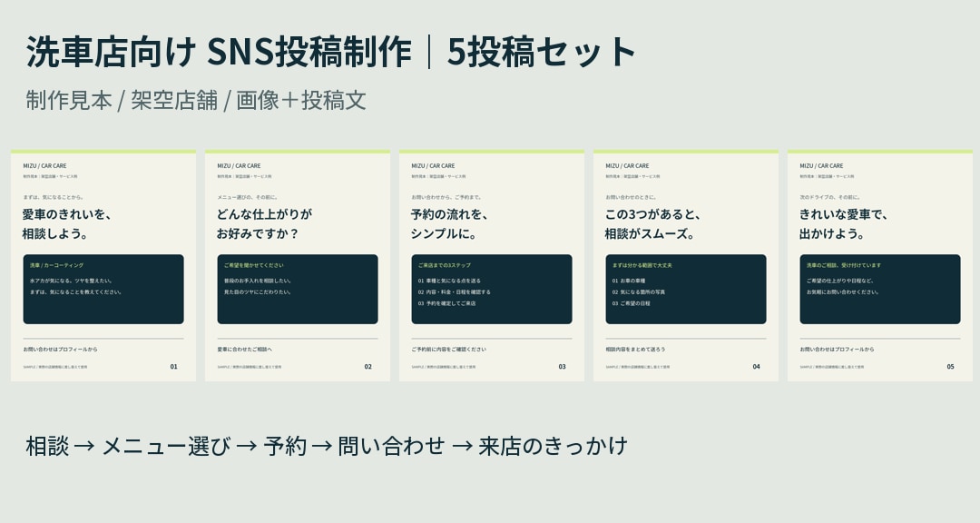980x523 pixels.
Task: Click '洗車 / カーコーティング' heading in dark box
Action: tap(57, 265)
